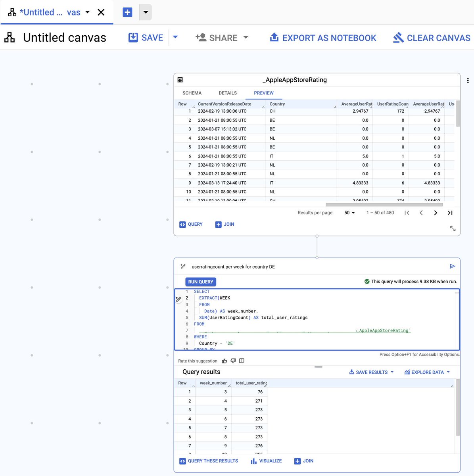Go to previous page of preview results
Screen dimensions: 474x476
[421, 213]
